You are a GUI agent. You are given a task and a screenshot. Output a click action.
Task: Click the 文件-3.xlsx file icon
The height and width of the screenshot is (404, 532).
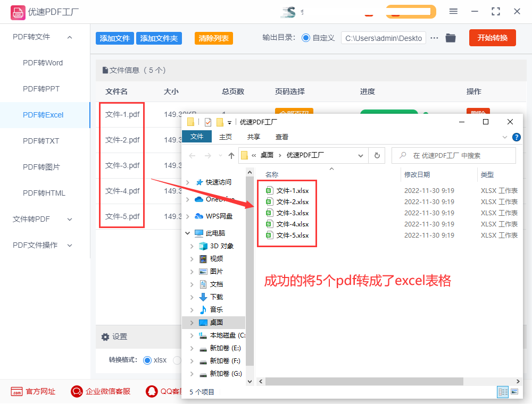[269, 213]
